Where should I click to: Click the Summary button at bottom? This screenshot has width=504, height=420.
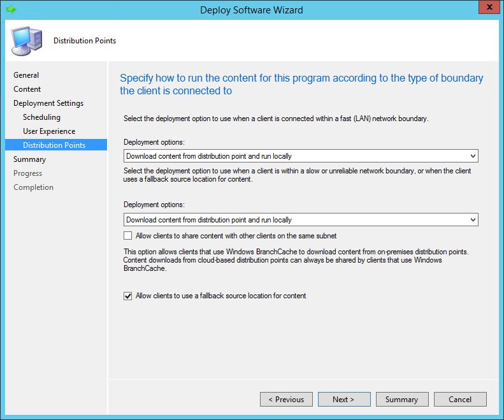401,400
